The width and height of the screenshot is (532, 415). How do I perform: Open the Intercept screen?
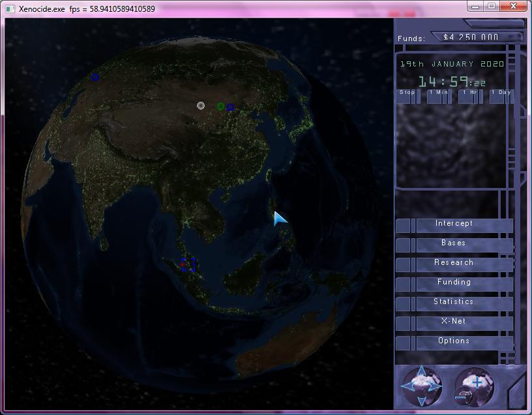click(454, 226)
